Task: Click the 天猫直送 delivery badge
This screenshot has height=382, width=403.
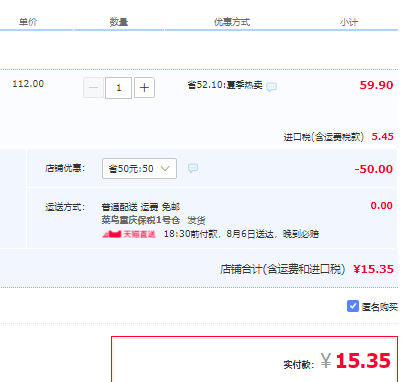Action: [129, 234]
